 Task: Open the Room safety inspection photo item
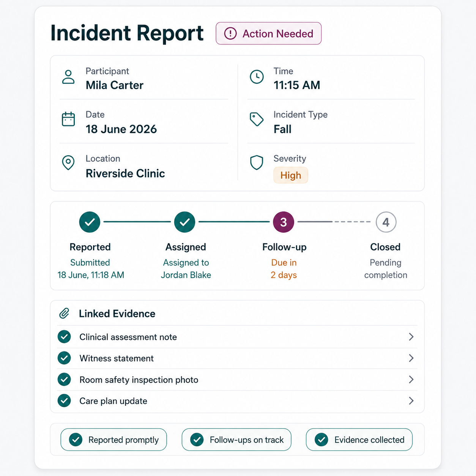(237, 380)
